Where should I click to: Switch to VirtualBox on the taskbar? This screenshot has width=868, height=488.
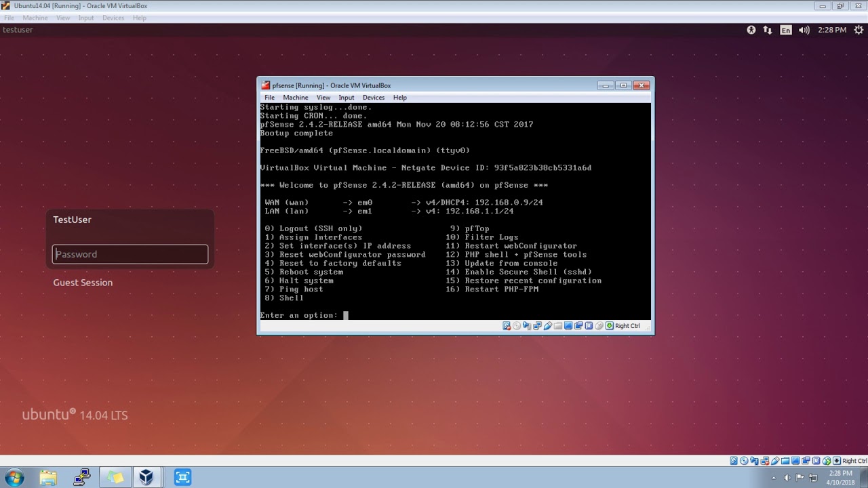pyautogui.click(x=146, y=477)
